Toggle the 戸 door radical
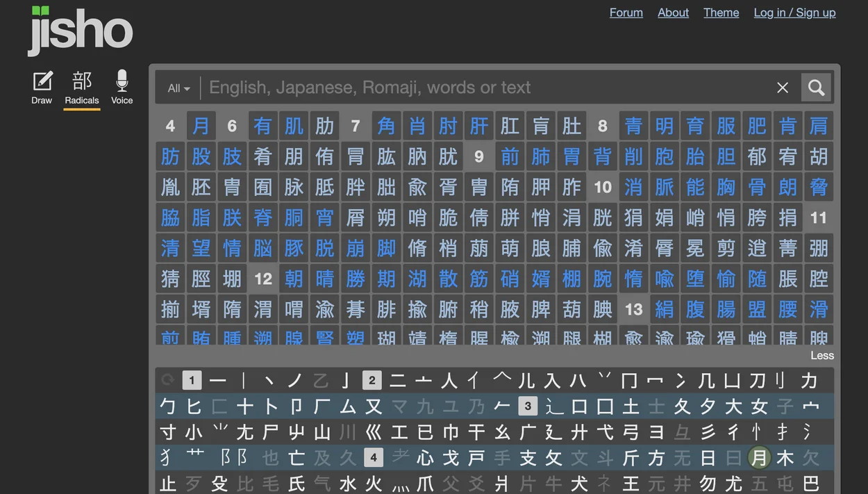 476,458
